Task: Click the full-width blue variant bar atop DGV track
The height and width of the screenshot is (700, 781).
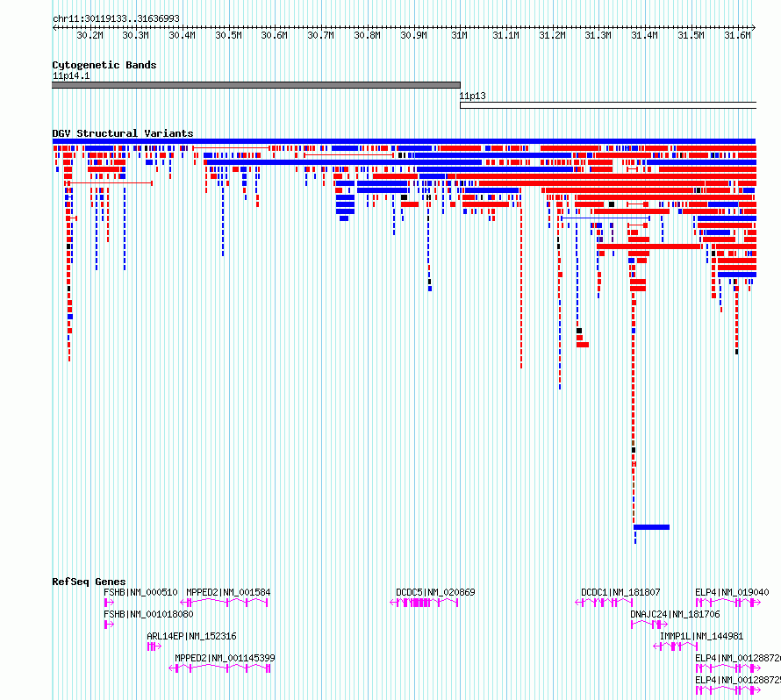Action: pyautogui.click(x=404, y=141)
